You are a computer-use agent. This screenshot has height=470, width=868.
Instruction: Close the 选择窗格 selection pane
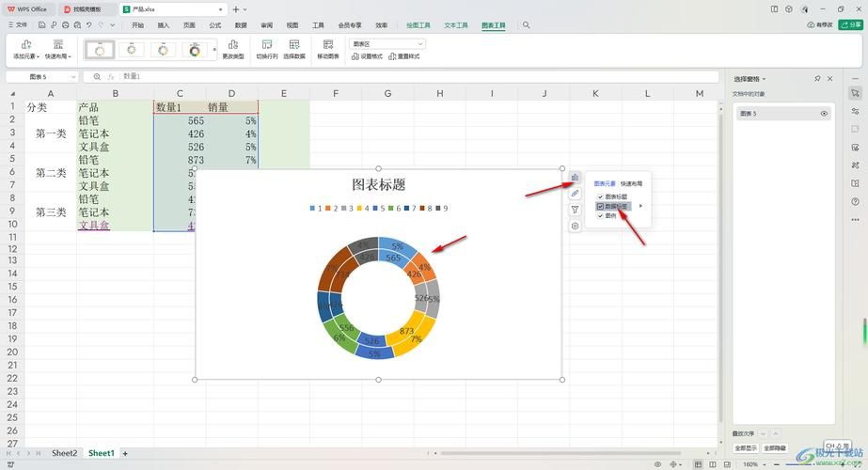[829, 79]
